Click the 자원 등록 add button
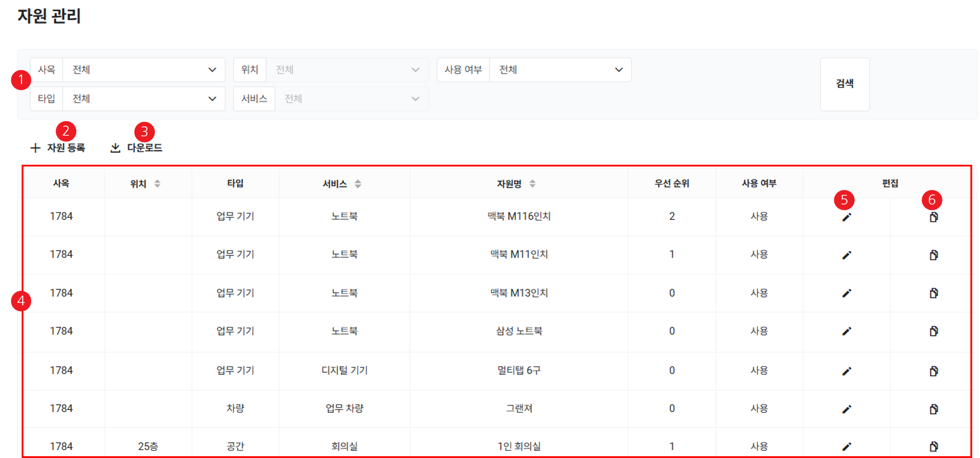 coord(58,148)
